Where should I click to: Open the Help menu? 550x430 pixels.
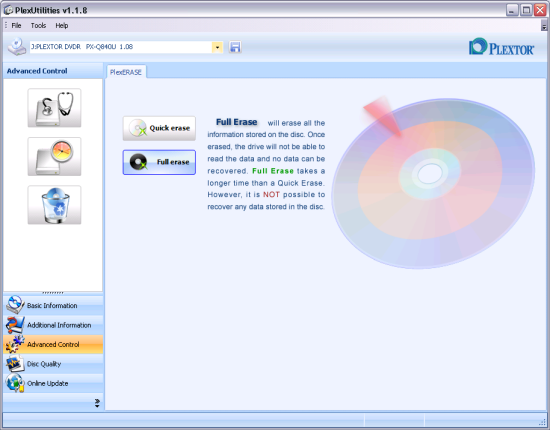(x=62, y=26)
